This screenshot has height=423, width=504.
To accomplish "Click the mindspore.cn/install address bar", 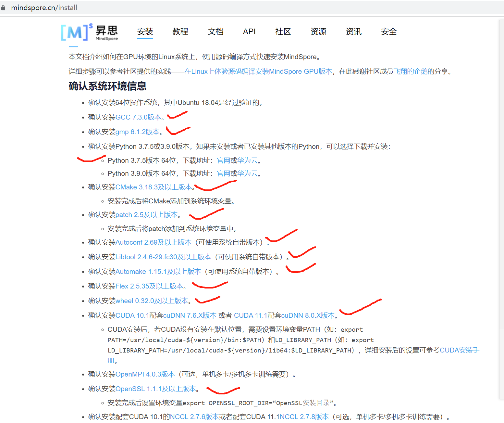I will (44, 8).
